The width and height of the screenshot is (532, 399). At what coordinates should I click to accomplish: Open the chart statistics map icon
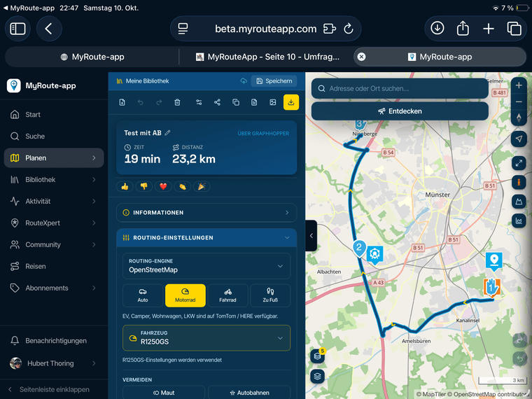519,221
